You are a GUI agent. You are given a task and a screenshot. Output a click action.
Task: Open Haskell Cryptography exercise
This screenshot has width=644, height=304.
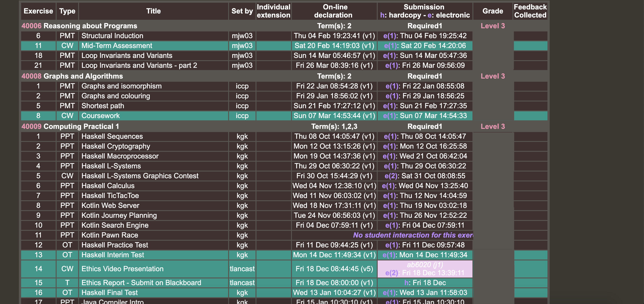pyautogui.click(x=116, y=146)
